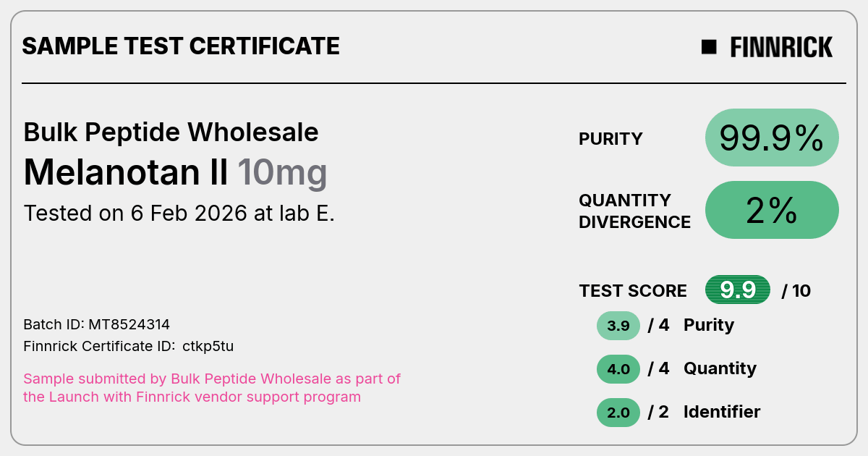The height and width of the screenshot is (456, 868).
Task: Select the Batch ID MT8524314 text
Action: (x=97, y=324)
